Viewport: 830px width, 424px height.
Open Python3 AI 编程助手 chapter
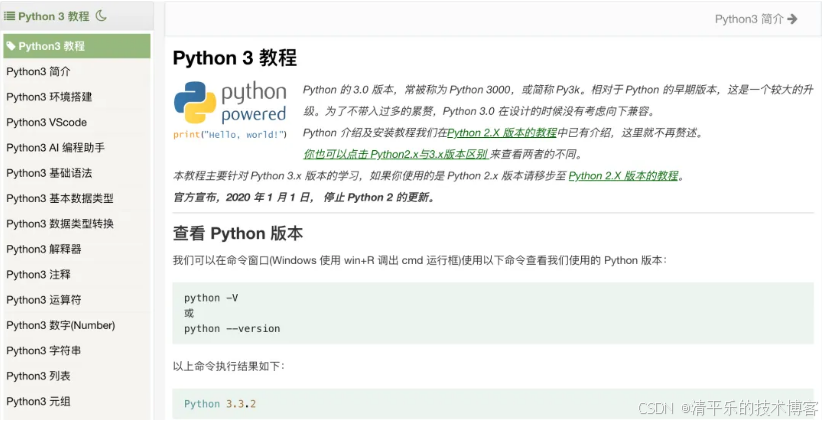coord(56,148)
